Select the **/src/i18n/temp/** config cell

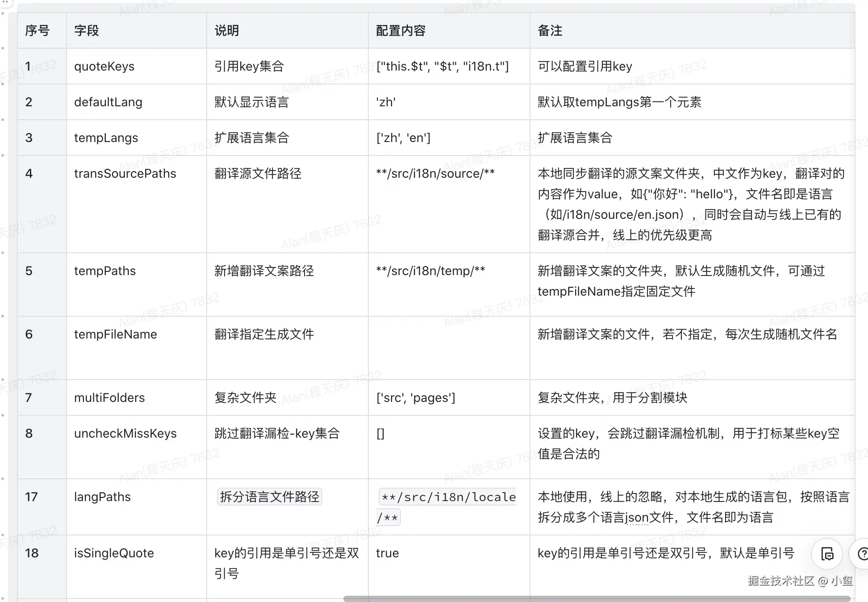pyautogui.click(x=430, y=271)
